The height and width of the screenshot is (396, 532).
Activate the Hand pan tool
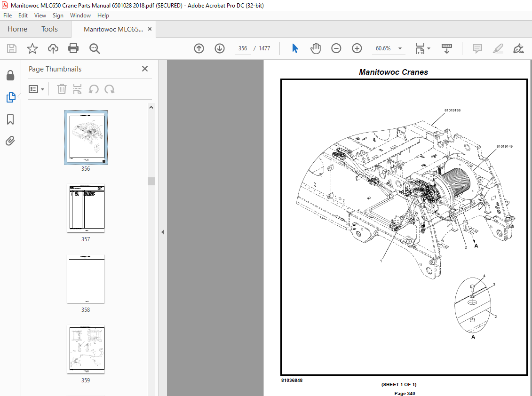[316, 48]
